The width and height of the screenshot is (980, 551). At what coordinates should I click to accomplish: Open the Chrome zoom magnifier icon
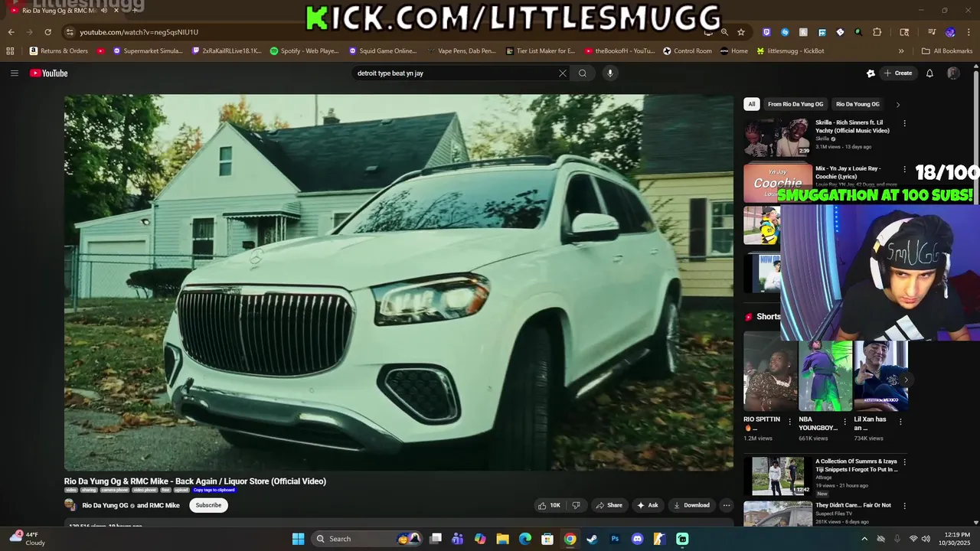[x=724, y=32]
